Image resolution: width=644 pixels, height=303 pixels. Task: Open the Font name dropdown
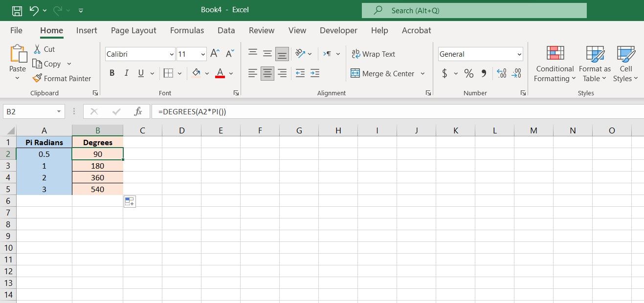point(171,54)
